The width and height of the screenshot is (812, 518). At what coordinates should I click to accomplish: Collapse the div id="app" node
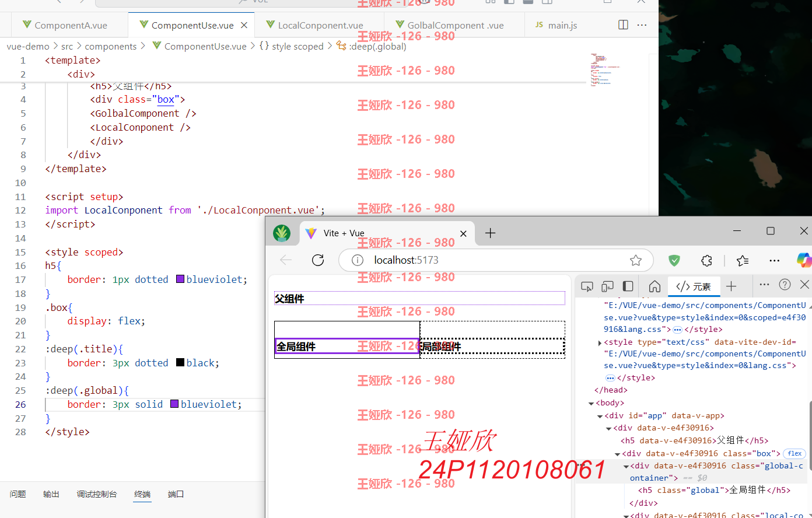click(x=600, y=416)
